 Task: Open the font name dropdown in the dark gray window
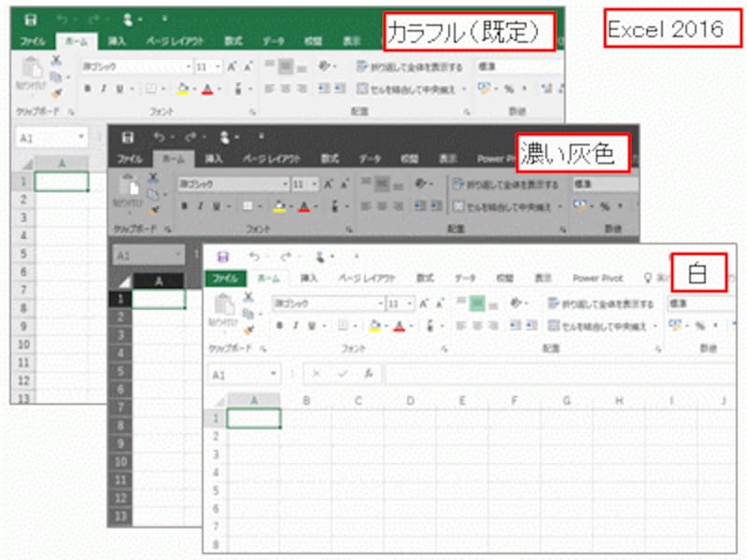(285, 184)
